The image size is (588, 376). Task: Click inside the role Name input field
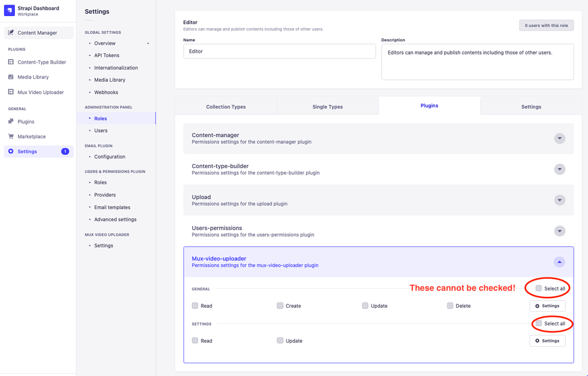(280, 51)
